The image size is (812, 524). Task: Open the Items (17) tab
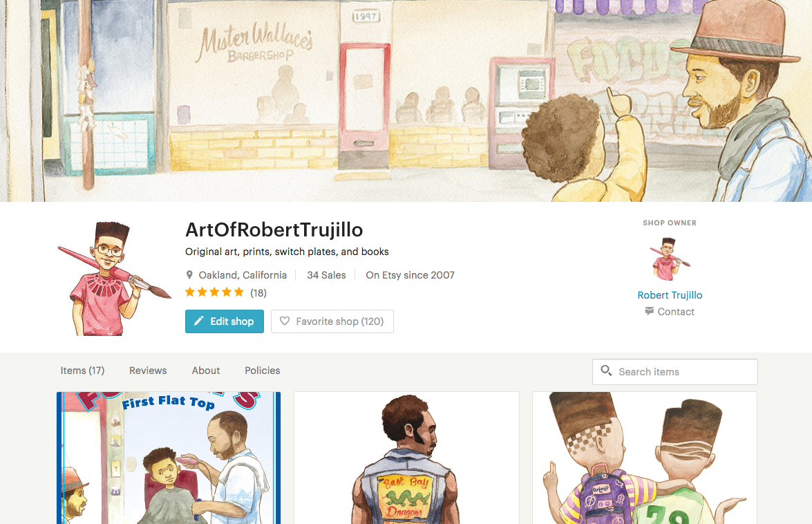tap(82, 371)
